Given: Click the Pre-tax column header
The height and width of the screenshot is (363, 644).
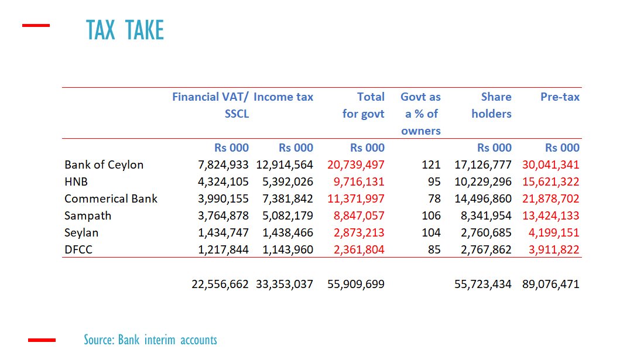Looking at the screenshot, I should [560, 97].
